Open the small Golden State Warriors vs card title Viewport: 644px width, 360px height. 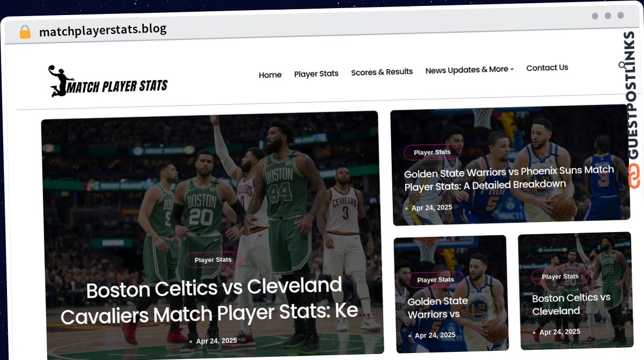pyautogui.click(x=437, y=308)
